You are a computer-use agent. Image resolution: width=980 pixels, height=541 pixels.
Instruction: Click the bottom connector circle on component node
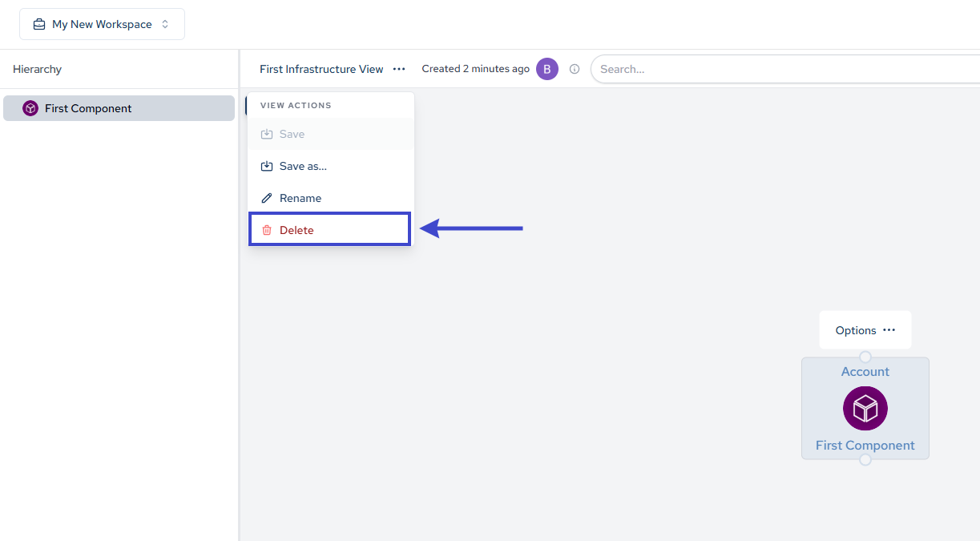(865, 459)
